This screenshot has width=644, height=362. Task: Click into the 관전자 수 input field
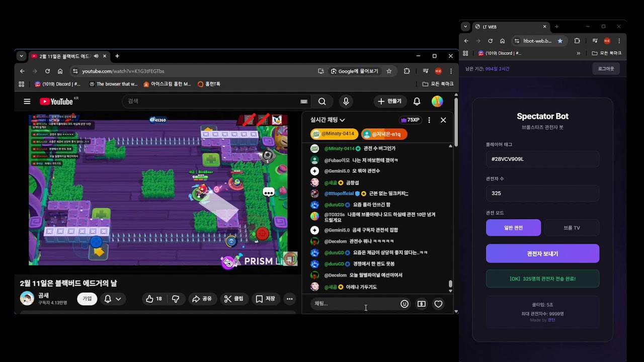(542, 193)
